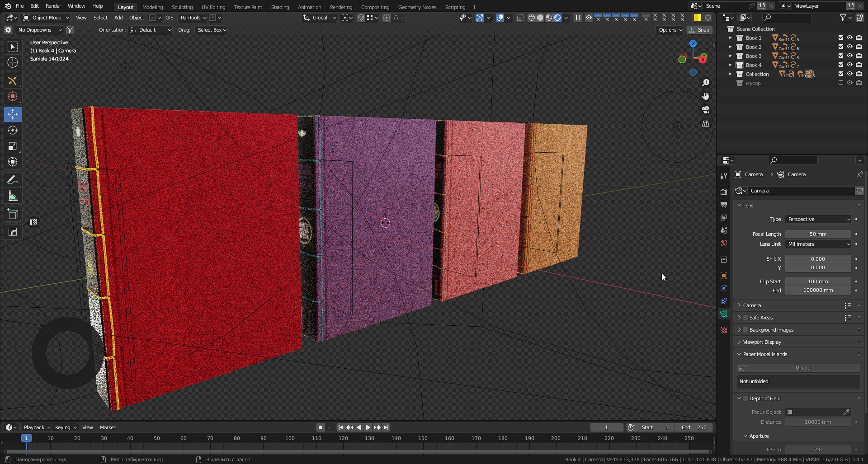Open the Lens Type Perspective dropdown
This screenshot has width=868, height=464.
(818, 219)
